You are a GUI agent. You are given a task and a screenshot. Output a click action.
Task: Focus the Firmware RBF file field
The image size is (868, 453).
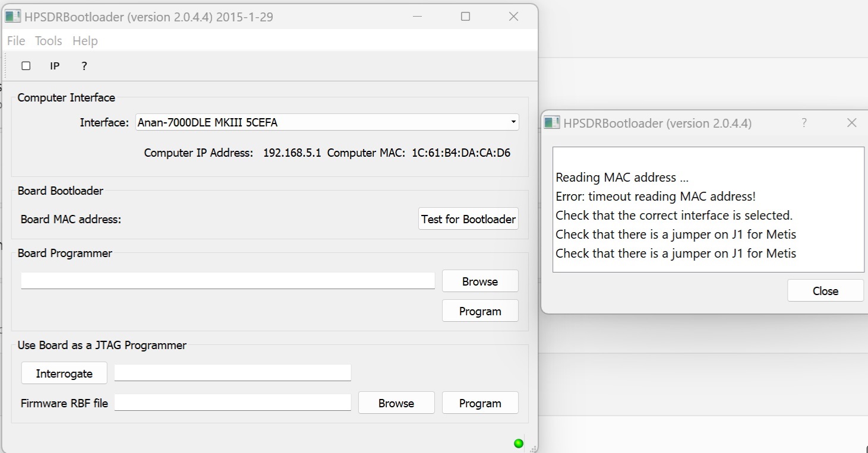point(233,403)
